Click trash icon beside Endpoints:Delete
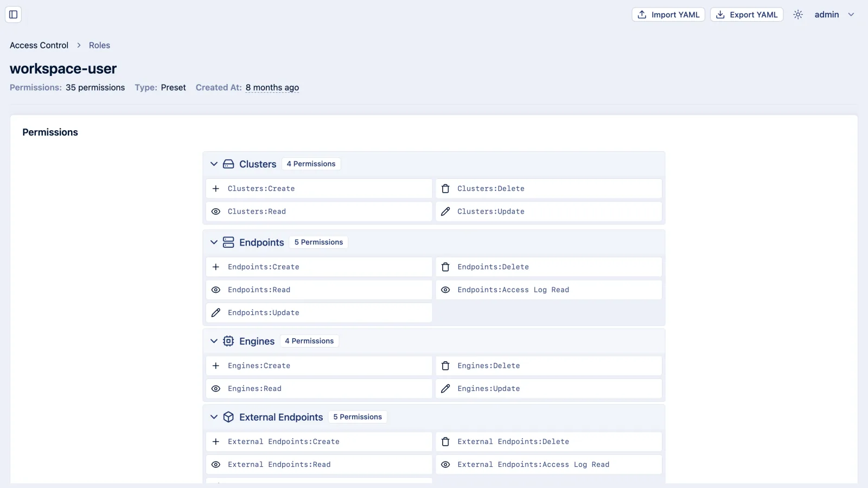This screenshot has height=488, width=868. pyautogui.click(x=445, y=267)
